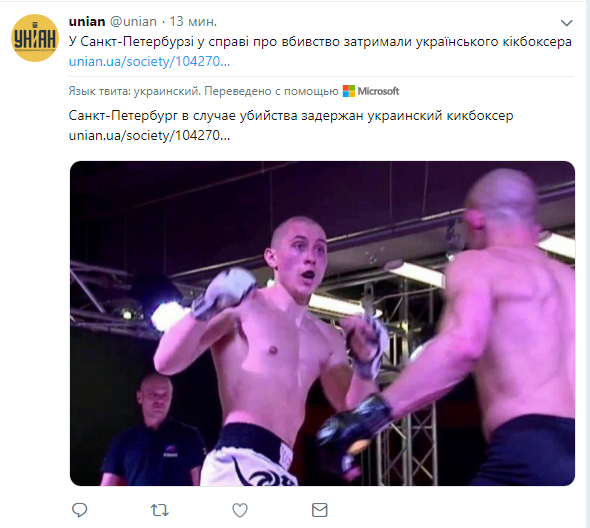Open the @unian handle link
The image size is (590, 528).
tap(133, 21)
